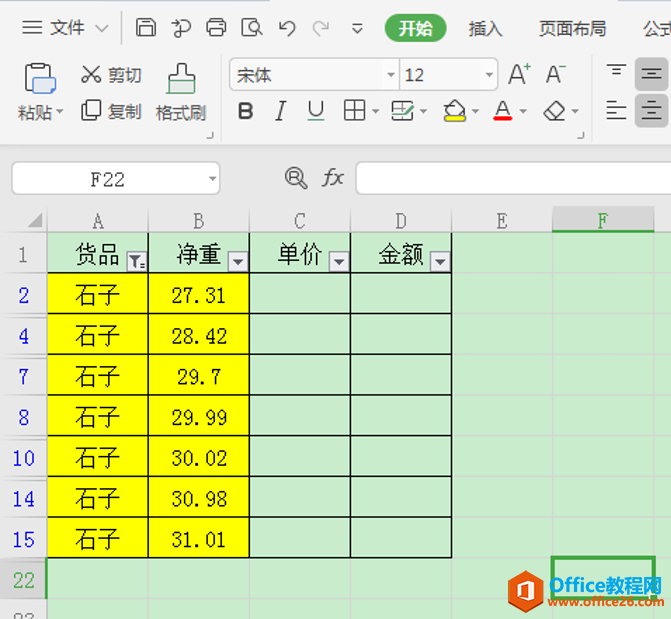Click cell with value 30.98
671x619 pixels.
click(x=199, y=499)
